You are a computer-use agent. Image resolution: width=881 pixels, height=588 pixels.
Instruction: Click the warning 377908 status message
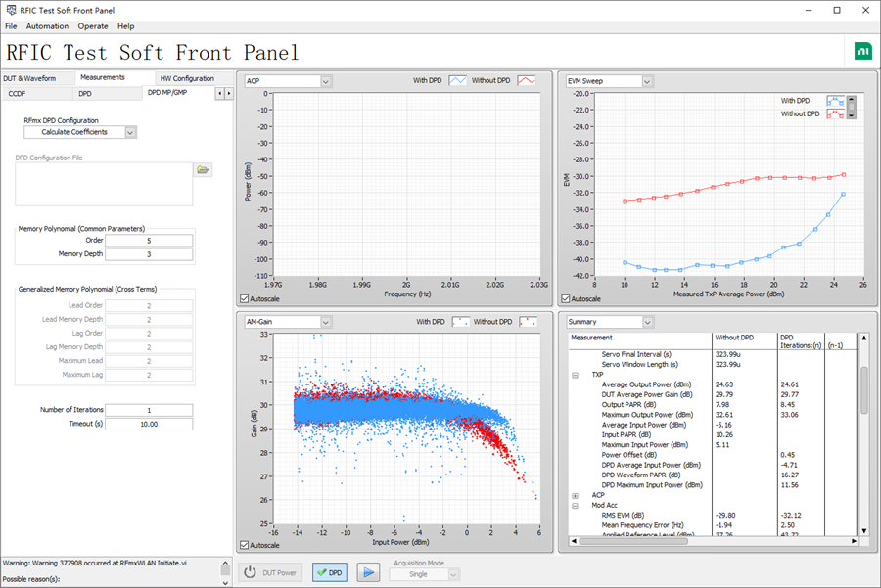tap(95, 563)
